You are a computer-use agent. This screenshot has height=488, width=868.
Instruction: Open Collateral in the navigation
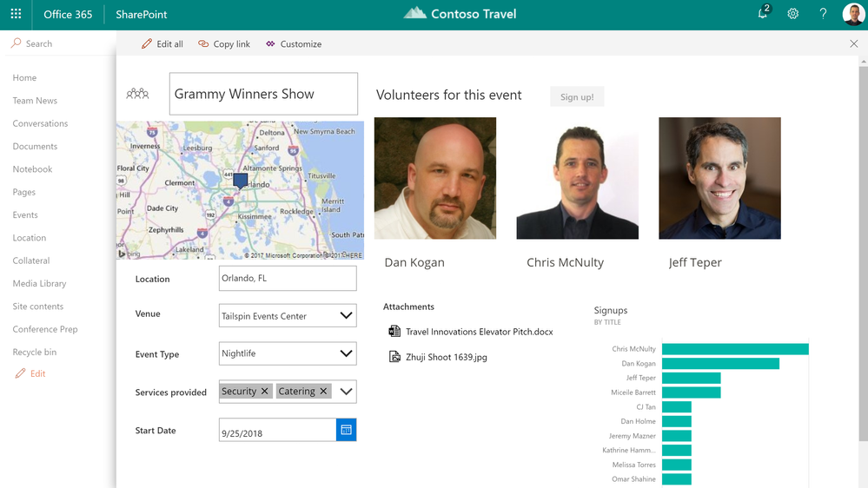pyautogui.click(x=31, y=260)
